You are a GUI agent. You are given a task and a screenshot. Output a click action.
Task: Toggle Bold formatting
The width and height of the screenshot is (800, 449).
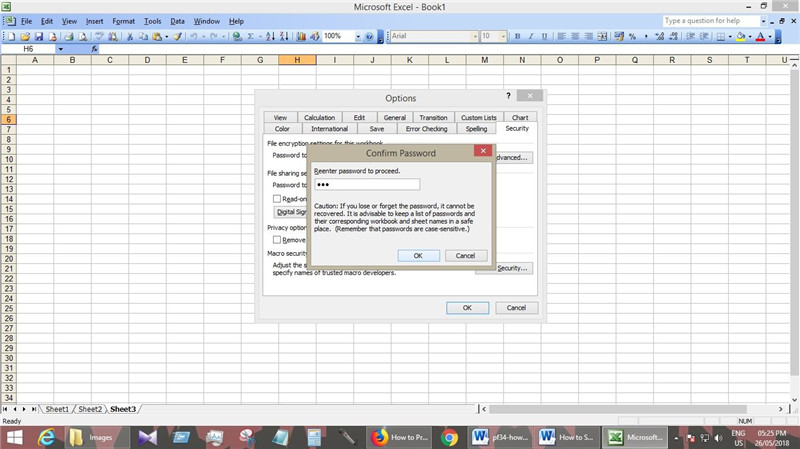(x=517, y=36)
